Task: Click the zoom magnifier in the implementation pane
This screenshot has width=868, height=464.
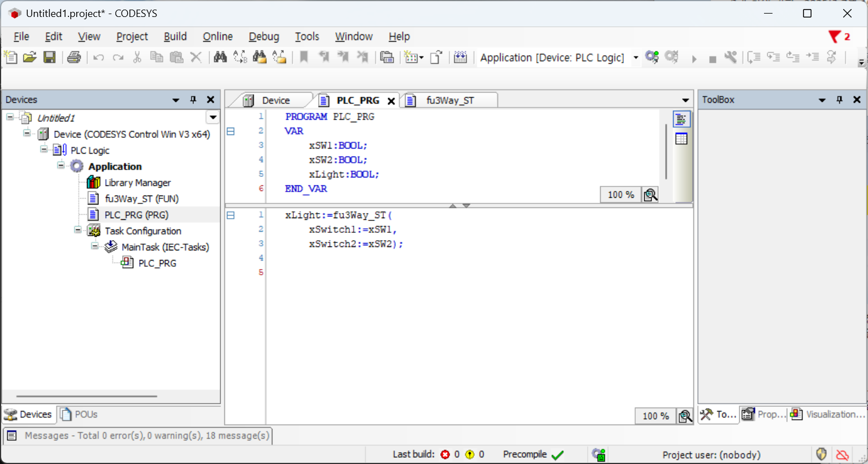Action: point(685,416)
